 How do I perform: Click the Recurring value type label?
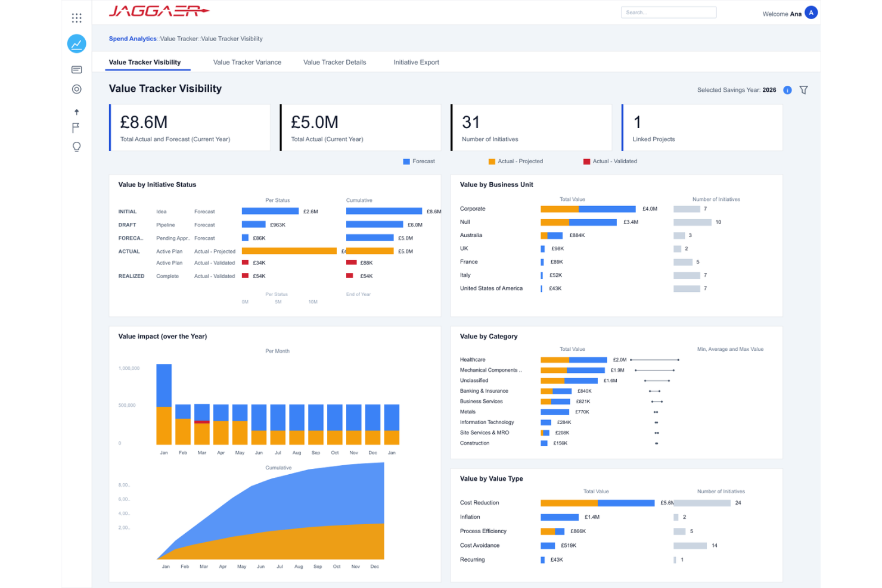click(472, 560)
